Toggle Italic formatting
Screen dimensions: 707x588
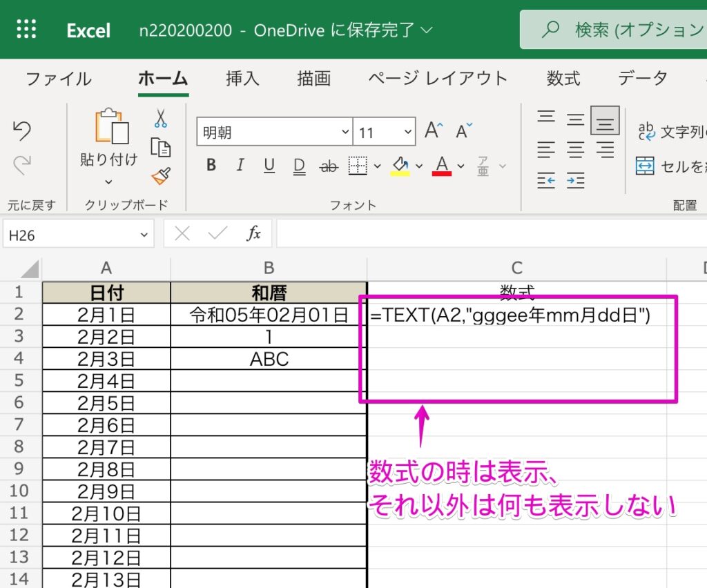[x=240, y=166]
